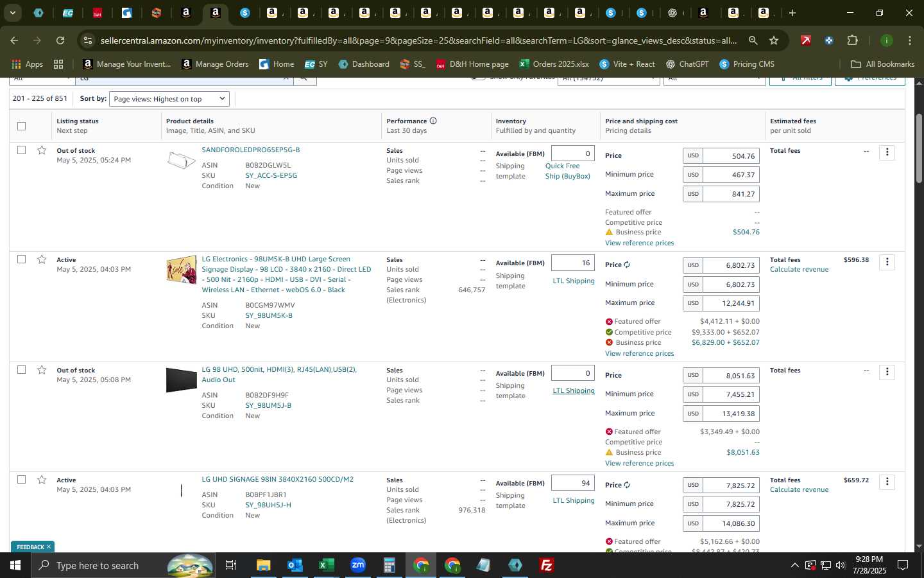
Task: Star the LG UHD SIGNAGE 98IN listing as favorite
Action: click(x=42, y=480)
